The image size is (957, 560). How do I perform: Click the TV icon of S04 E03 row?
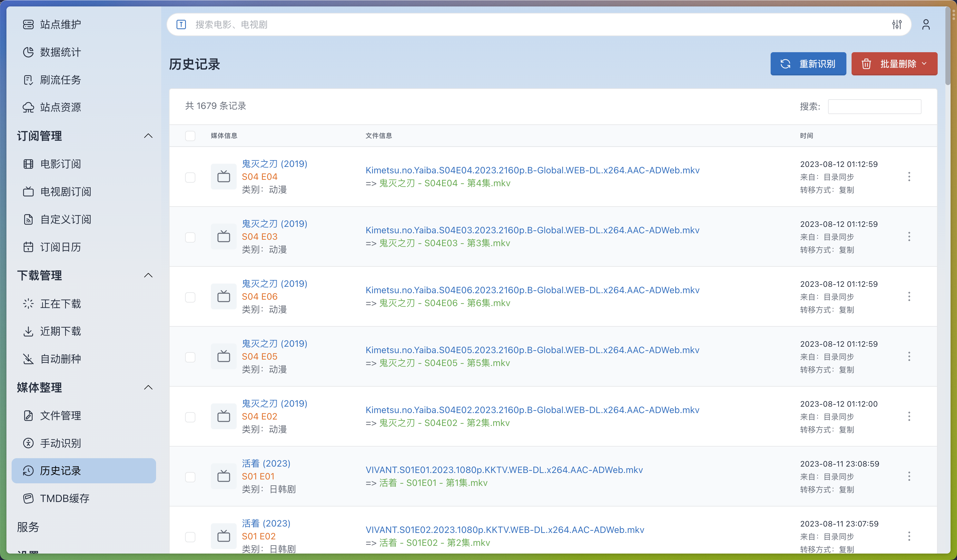[224, 237]
